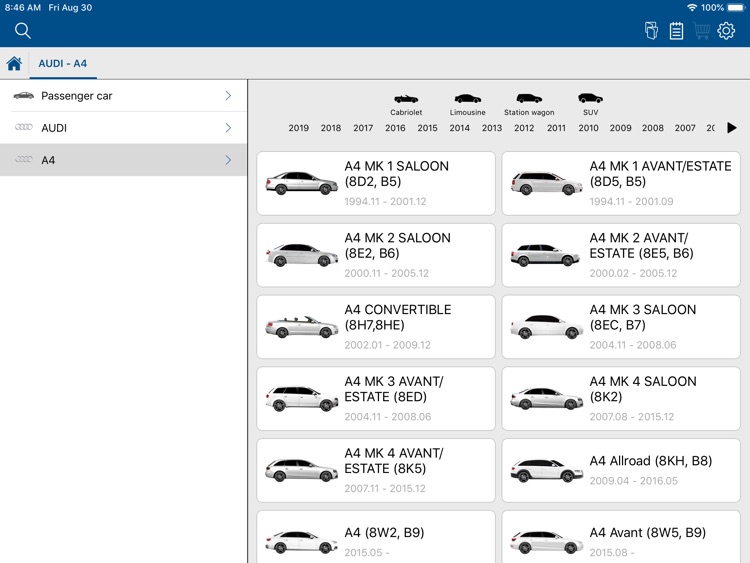The width and height of the screenshot is (750, 563).
Task: Open A4 MK 3 SALOON (8EC, B7) card
Action: click(x=621, y=327)
